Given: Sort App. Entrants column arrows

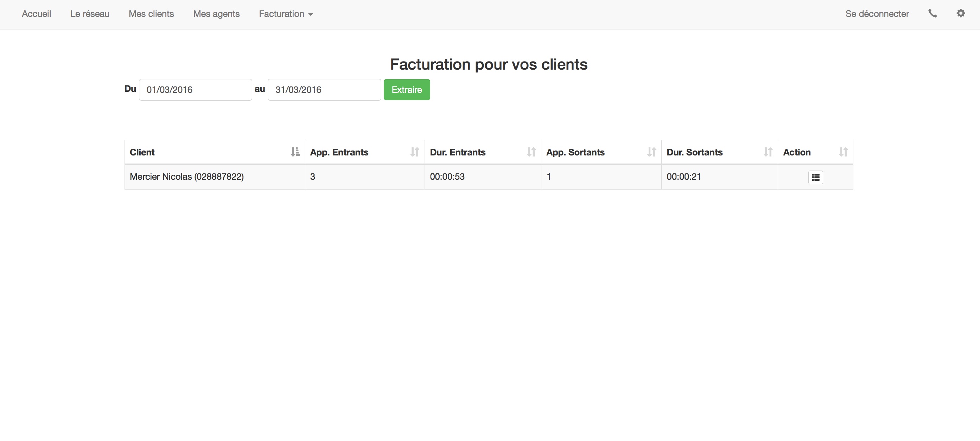Looking at the screenshot, I should coord(415,152).
